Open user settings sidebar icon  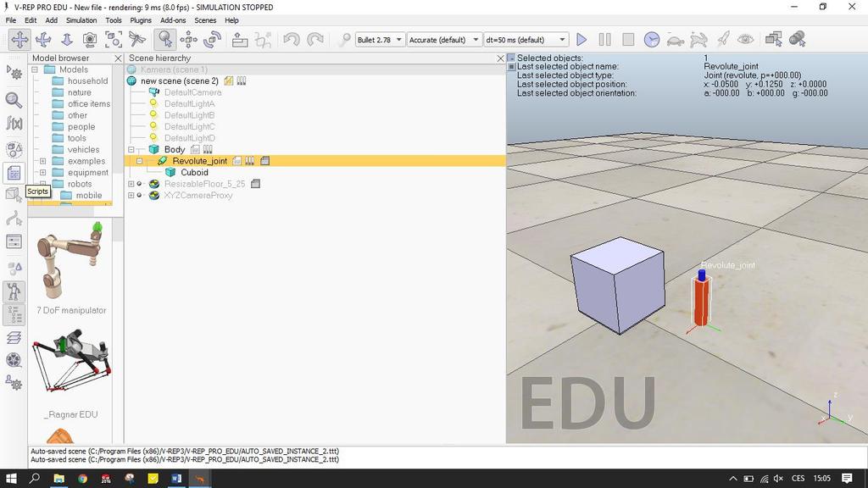[14, 383]
